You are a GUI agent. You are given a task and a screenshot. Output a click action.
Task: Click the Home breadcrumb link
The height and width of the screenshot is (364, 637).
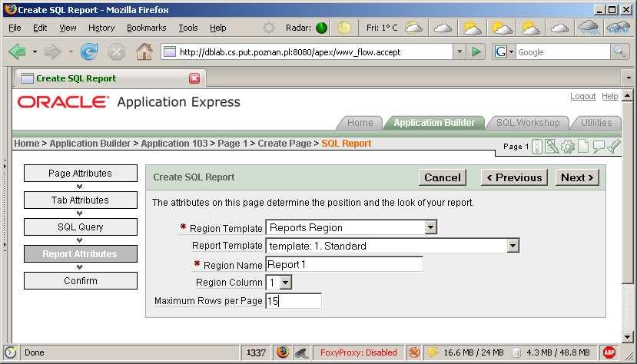point(27,144)
